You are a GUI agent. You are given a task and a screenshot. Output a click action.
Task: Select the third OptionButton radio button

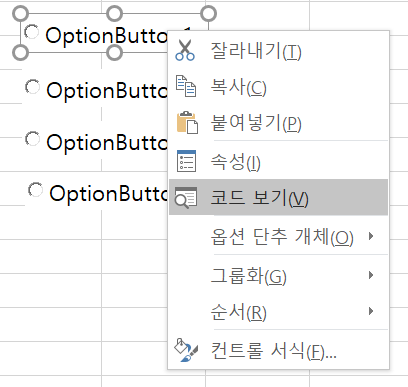[x=33, y=139]
